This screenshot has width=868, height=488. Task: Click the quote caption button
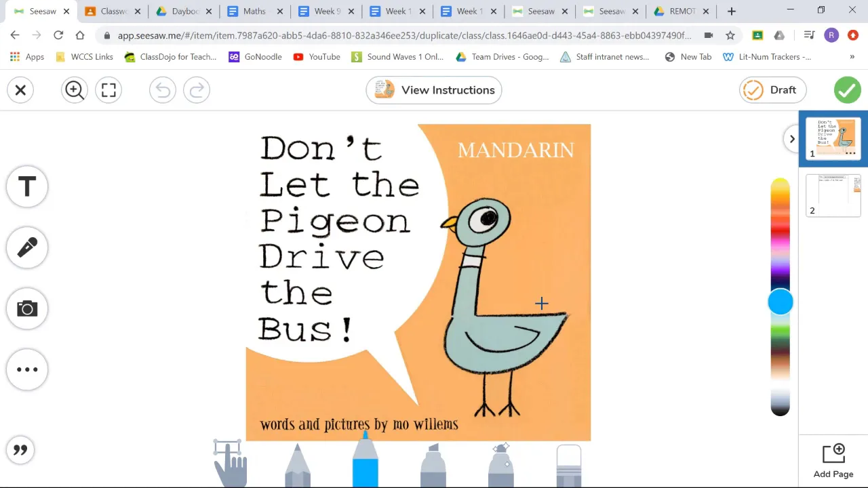20,450
